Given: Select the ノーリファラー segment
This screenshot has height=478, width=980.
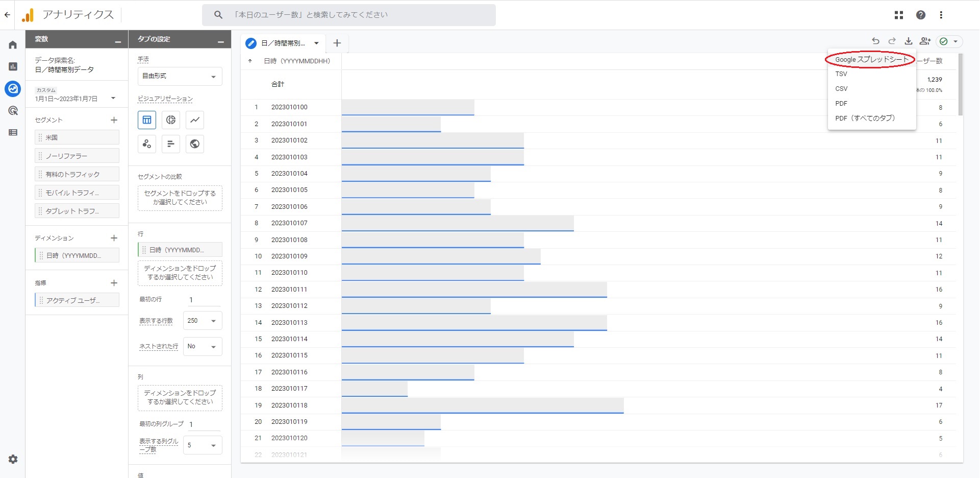Looking at the screenshot, I should (x=77, y=156).
